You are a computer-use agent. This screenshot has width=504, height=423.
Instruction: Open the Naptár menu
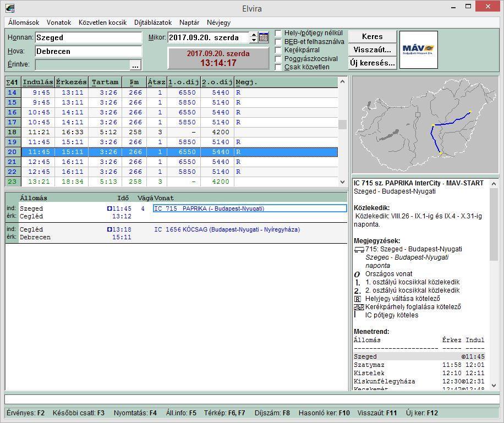click(x=189, y=23)
